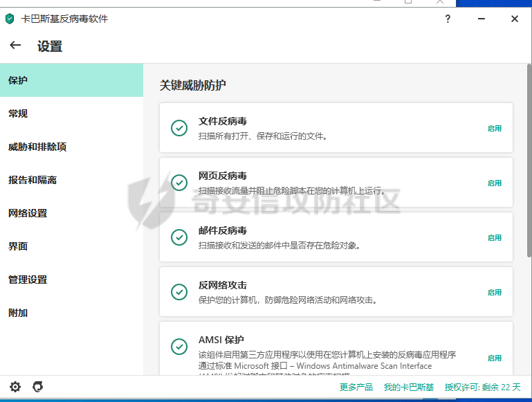This screenshot has height=402, width=532.
Task: Toggle the 启用 status for 网页反病毒
Action: point(494,183)
